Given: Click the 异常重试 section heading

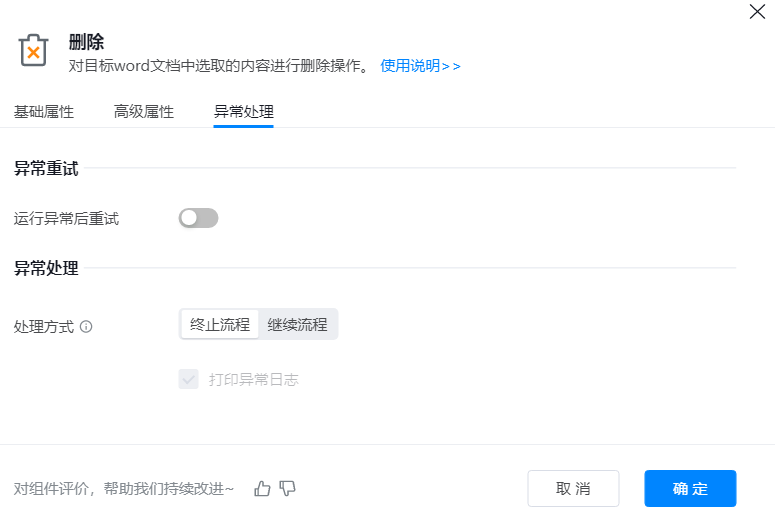Looking at the screenshot, I should coord(46,168).
